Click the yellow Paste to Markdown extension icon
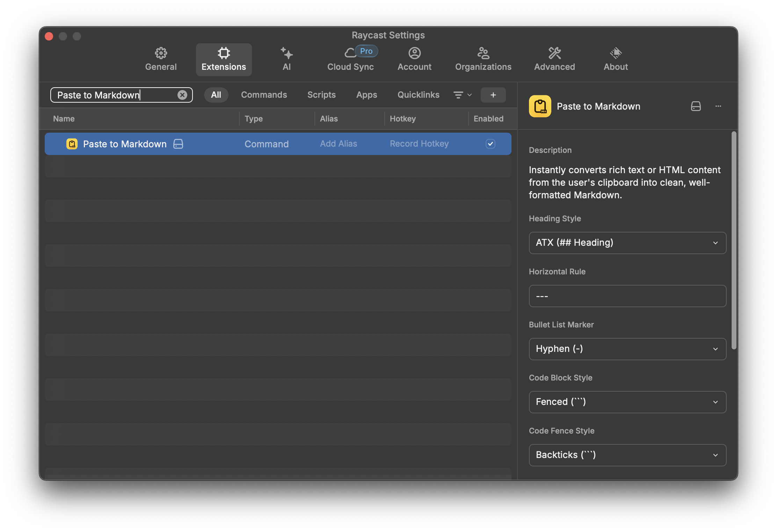This screenshot has width=777, height=532. coord(540,106)
